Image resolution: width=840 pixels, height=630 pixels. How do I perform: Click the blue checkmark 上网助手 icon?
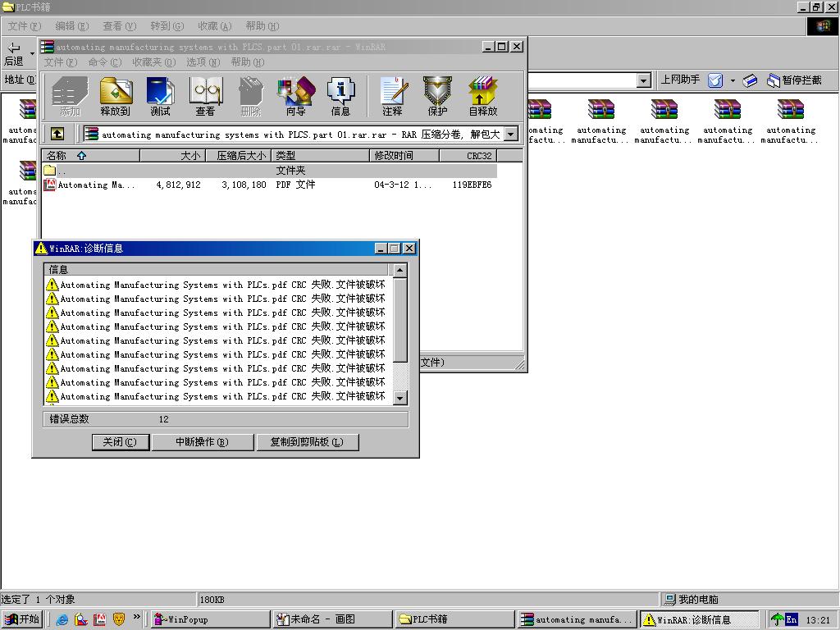[714, 80]
